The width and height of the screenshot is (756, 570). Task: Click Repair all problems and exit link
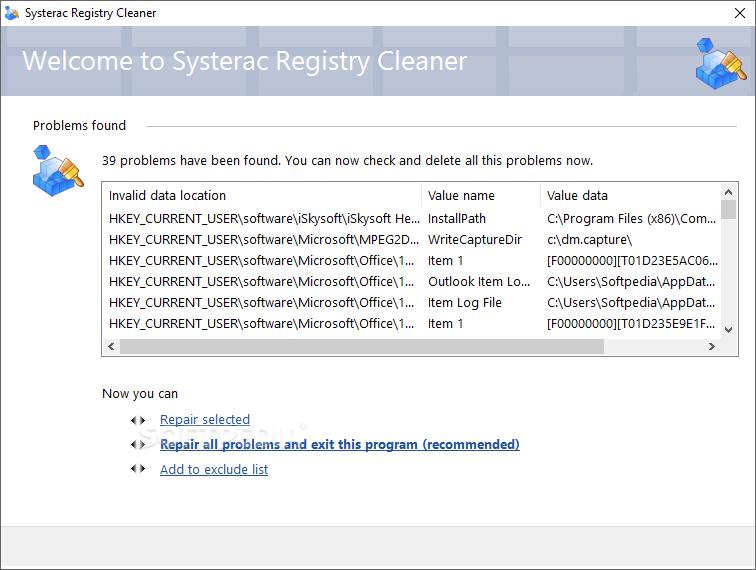point(340,444)
